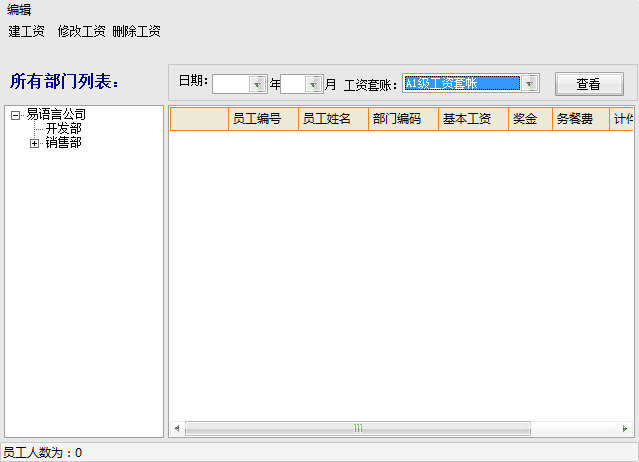Select 销售部 department in tree
639x462 pixels.
coord(63,143)
